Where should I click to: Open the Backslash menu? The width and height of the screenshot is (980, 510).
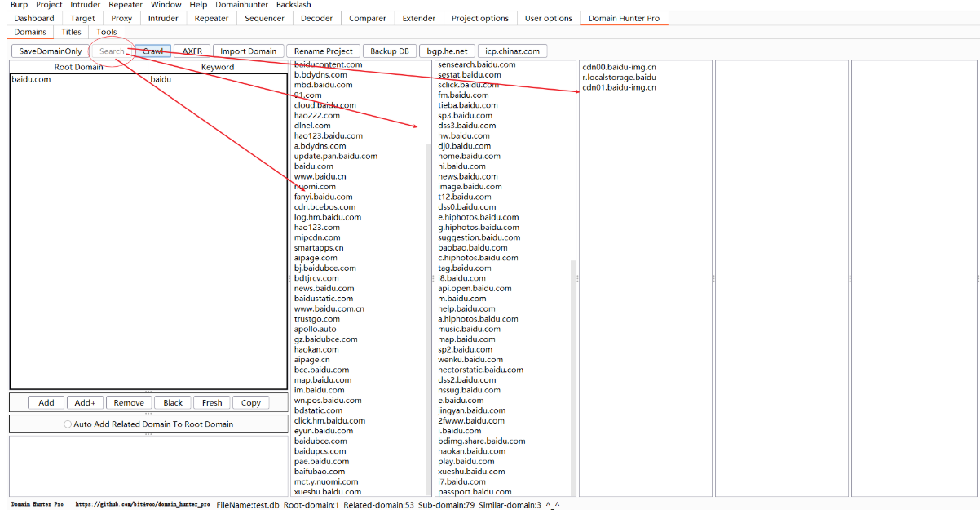(x=294, y=5)
